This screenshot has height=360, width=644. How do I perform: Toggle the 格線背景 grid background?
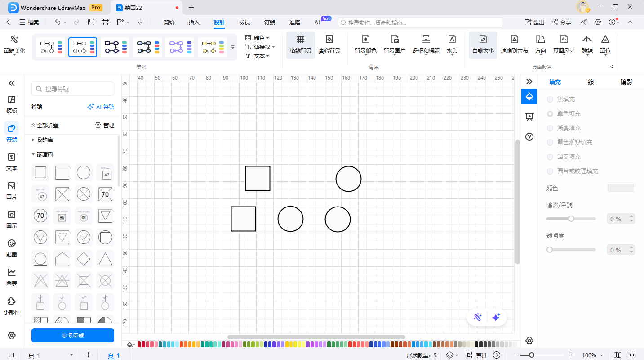click(x=300, y=45)
